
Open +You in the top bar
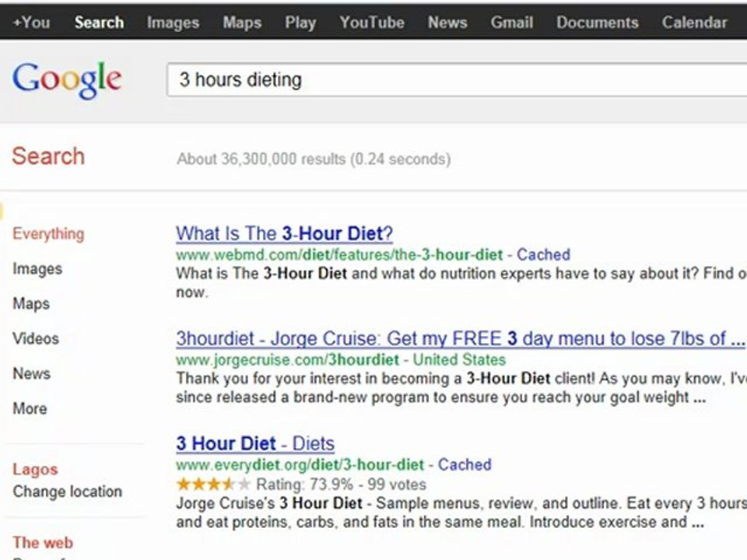pos(31,23)
